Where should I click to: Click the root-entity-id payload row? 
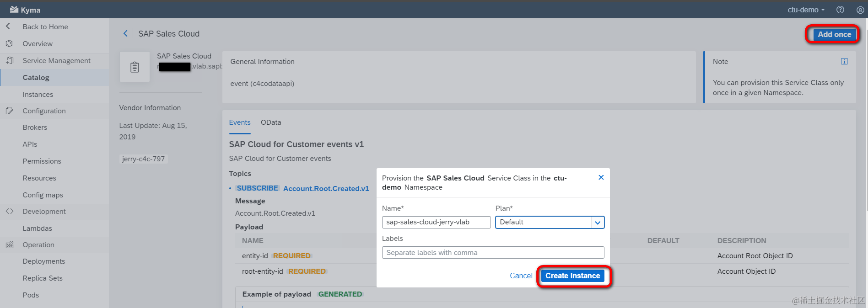(x=542, y=271)
